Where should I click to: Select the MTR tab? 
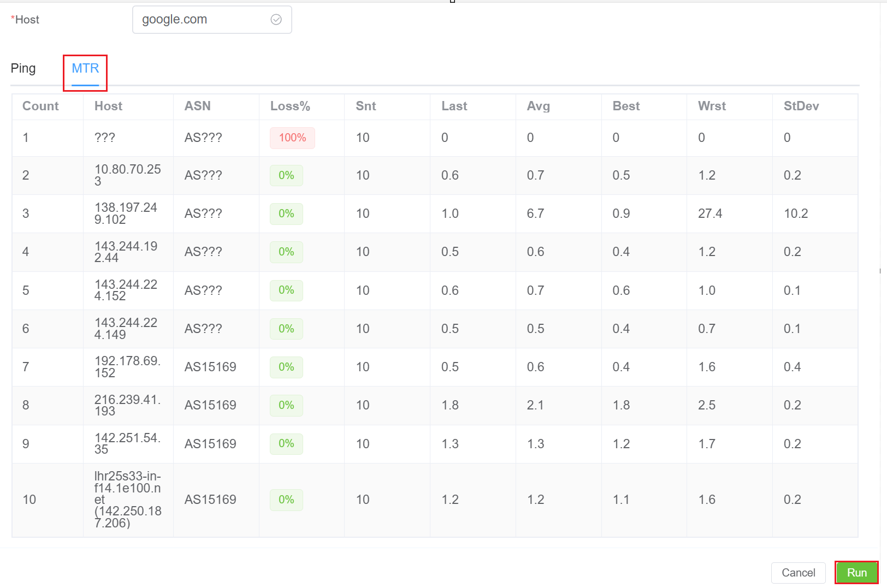coord(85,69)
